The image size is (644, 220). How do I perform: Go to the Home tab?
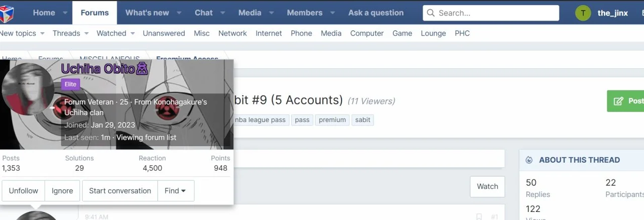[x=44, y=13]
